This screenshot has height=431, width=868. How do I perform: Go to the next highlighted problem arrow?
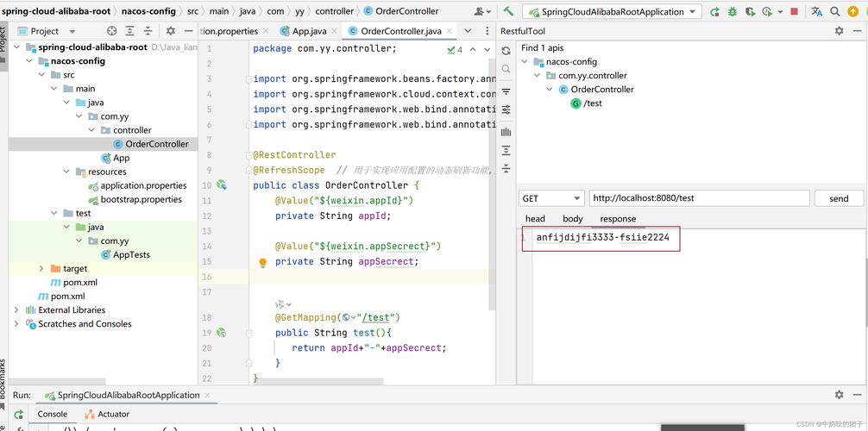(487, 50)
